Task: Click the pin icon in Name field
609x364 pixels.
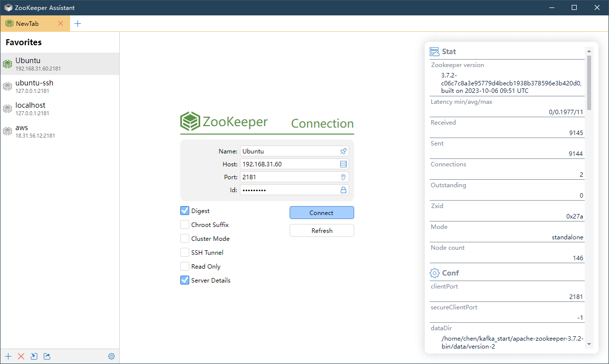Action: click(x=343, y=151)
